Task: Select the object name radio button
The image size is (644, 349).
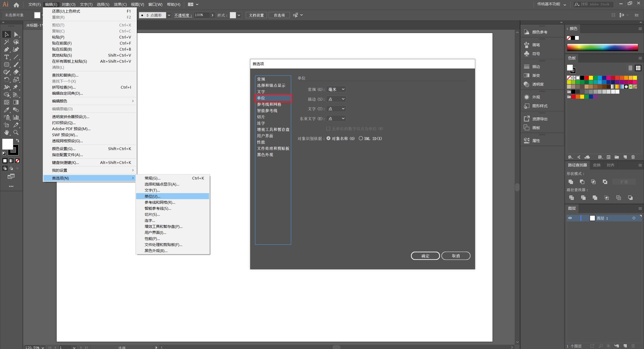Action: (328, 138)
